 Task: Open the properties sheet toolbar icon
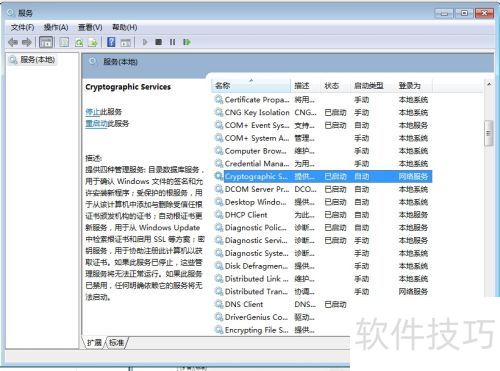[x=64, y=42]
